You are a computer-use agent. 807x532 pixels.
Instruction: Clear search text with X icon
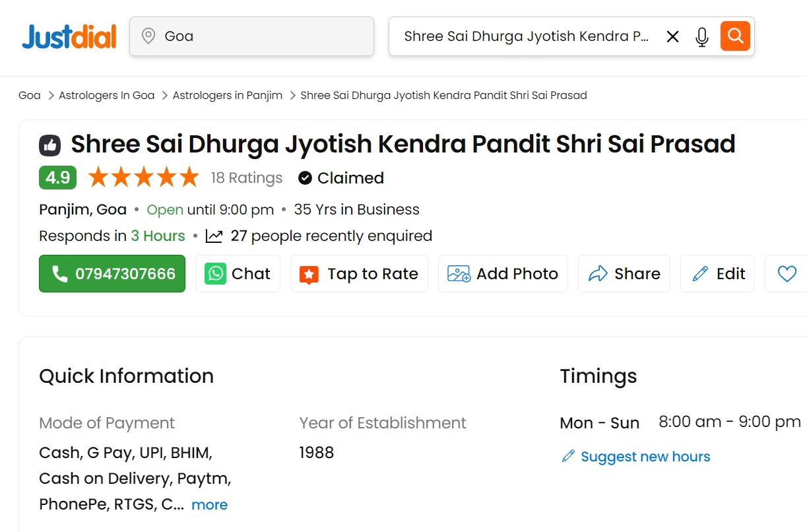pyautogui.click(x=672, y=36)
